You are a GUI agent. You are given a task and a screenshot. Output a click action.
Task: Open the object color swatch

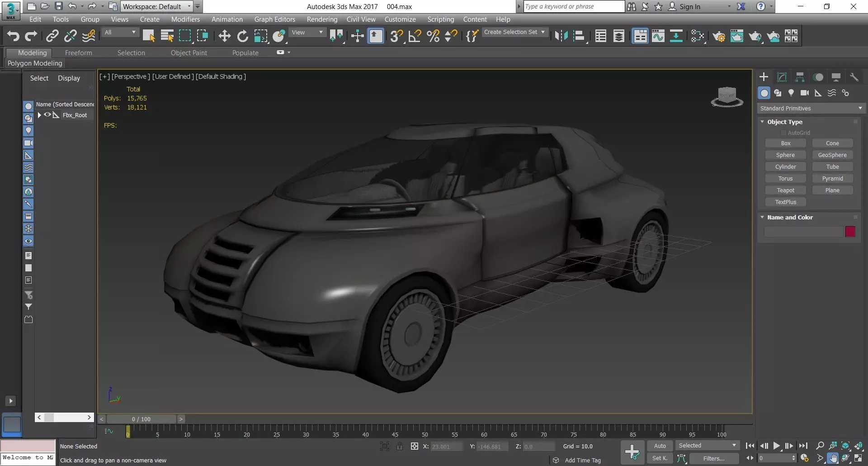850,232
